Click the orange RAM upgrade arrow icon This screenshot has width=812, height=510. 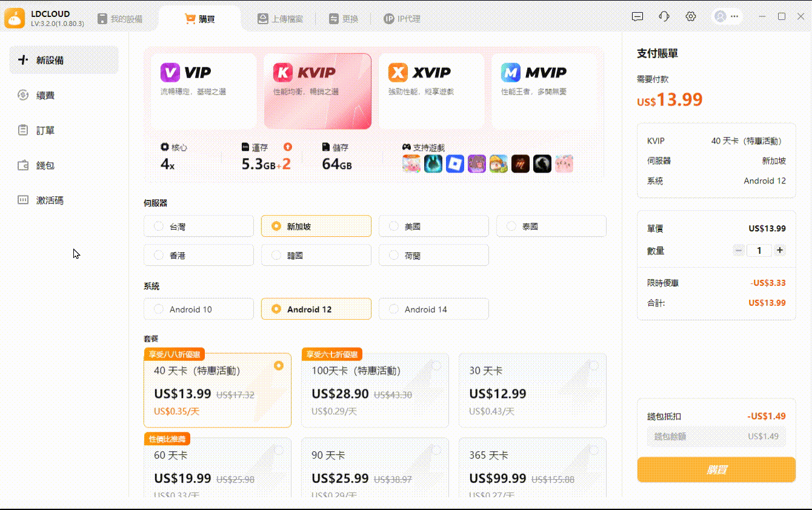[x=288, y=147]
